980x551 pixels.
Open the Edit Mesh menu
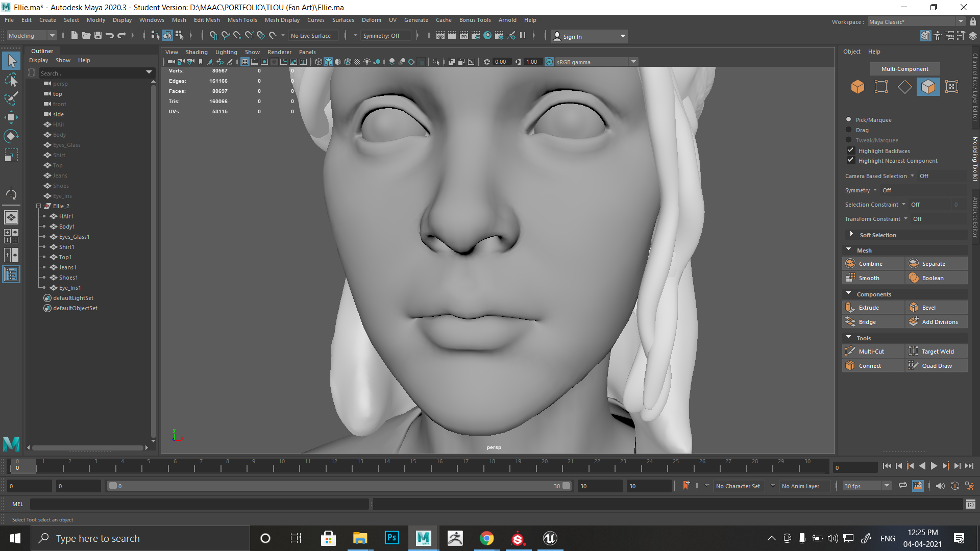click(207, 20)
